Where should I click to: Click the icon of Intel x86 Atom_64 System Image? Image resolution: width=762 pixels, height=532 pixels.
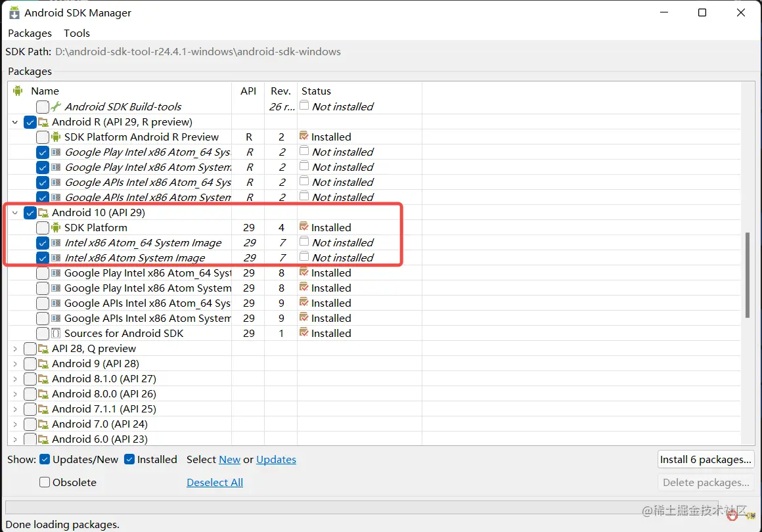coord(56,242)
